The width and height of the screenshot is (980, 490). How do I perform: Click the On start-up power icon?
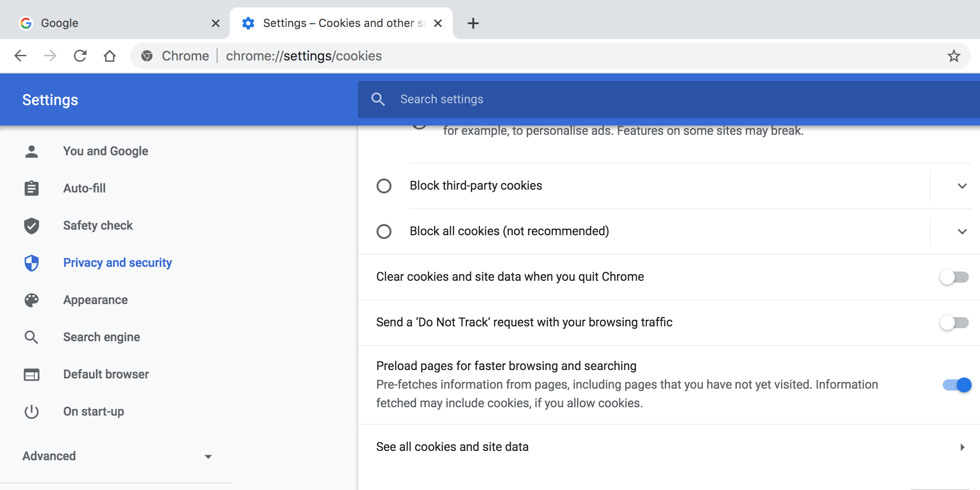pyautogui.click(x=31, y=411)
